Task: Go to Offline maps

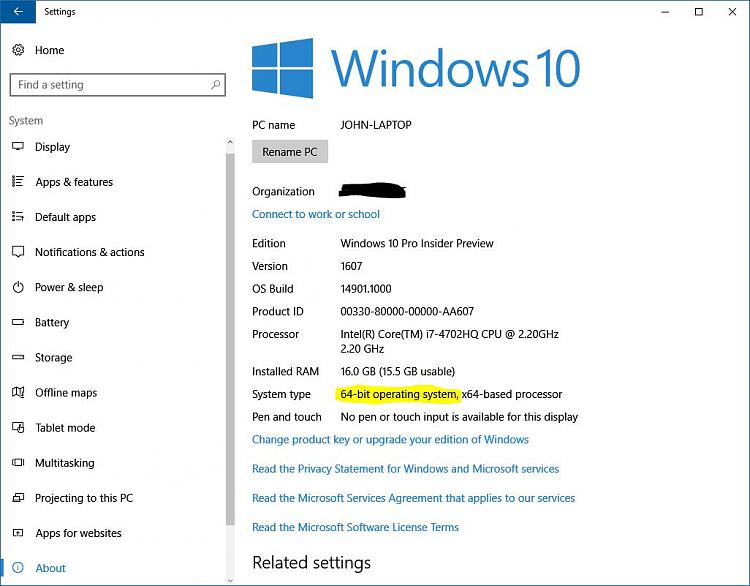Action: pos(66,393)
